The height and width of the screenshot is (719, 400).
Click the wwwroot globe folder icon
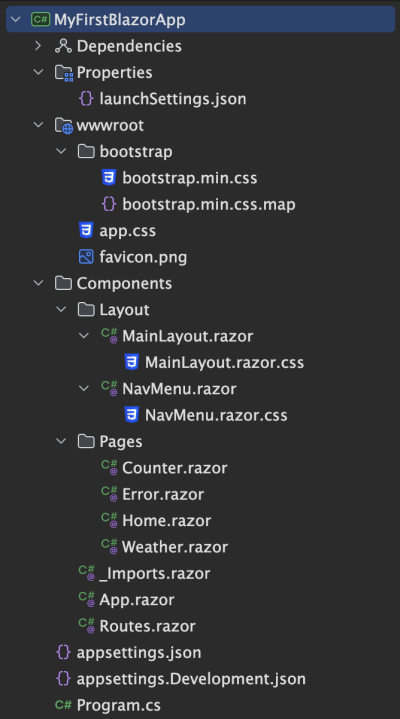pyautogui.click(x=63, y=125)
